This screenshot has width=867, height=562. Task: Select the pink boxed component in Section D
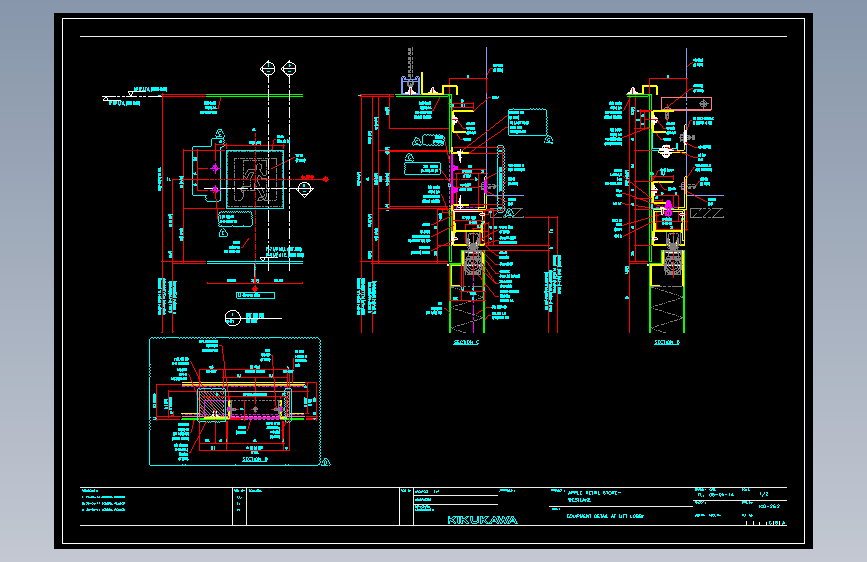686,103
